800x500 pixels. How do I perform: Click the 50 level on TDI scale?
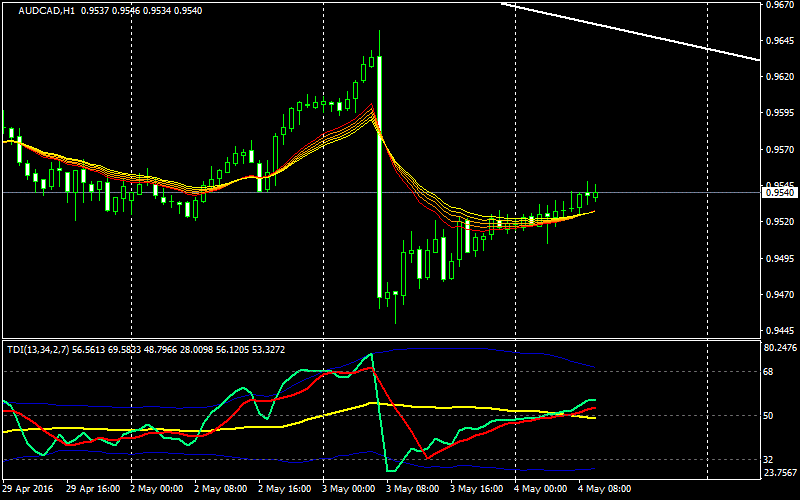(770, 415)
